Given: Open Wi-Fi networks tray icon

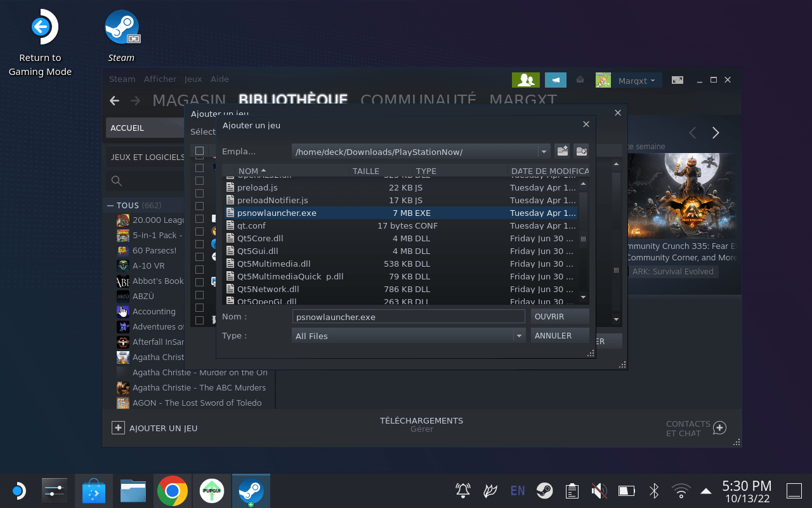Looking at the screenshot, I should pos(681,490).
